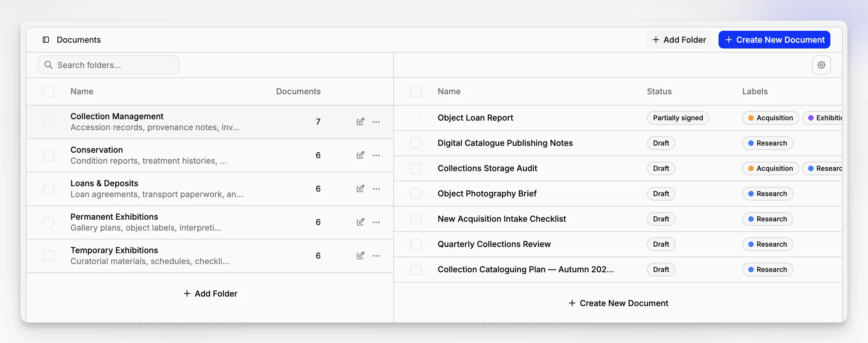
Task: Click Draft status of Quarterly Collections Review
Action: tap(661, 244)
